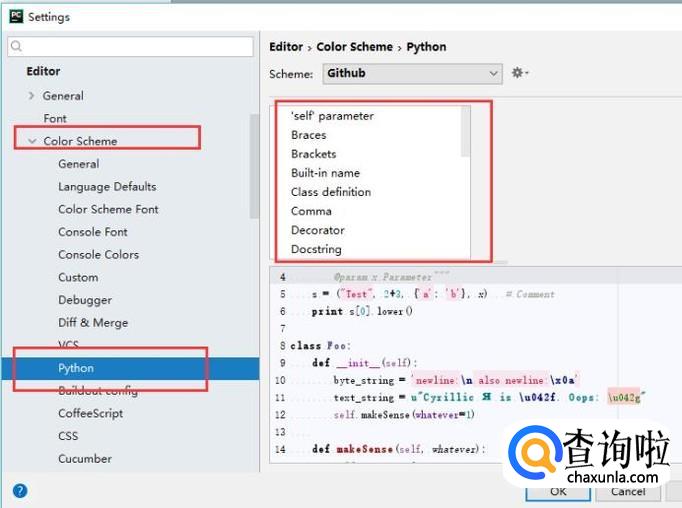Open Custom color settings

[78, 277]
